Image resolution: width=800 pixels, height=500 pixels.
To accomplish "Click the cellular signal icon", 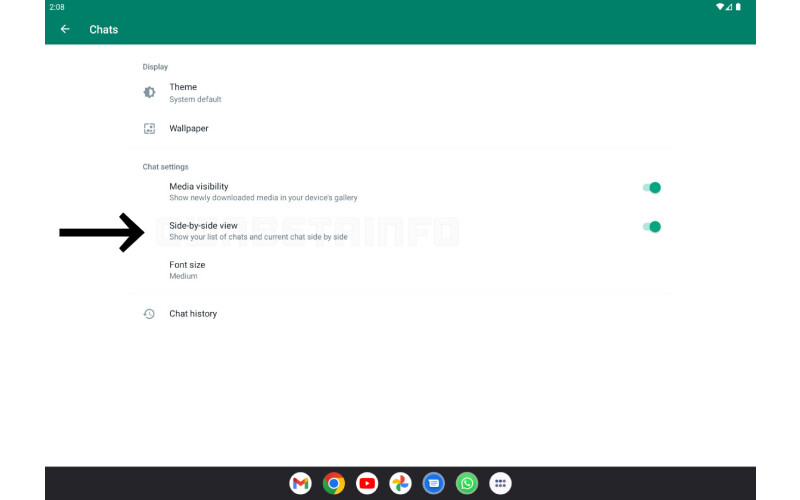I will [x=729, y=7].
